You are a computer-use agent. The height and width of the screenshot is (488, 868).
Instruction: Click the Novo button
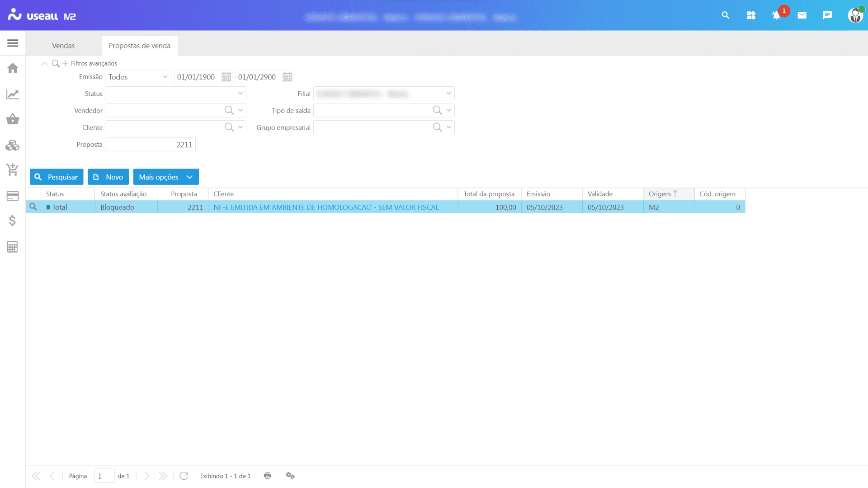point(108,177)
